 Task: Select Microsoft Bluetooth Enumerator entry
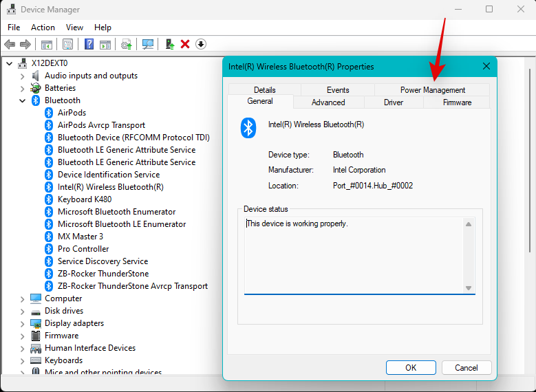coord(116,212)
